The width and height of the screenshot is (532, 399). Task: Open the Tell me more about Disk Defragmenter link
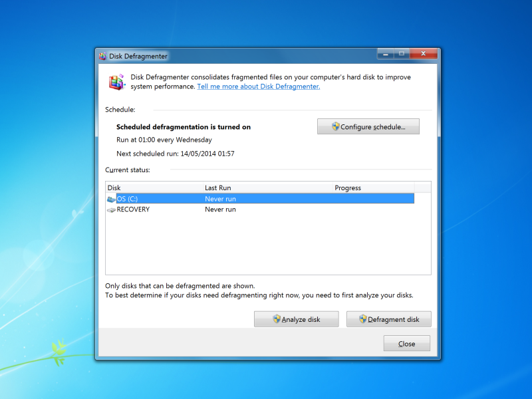pyautogui.click(x=258, y=86)
